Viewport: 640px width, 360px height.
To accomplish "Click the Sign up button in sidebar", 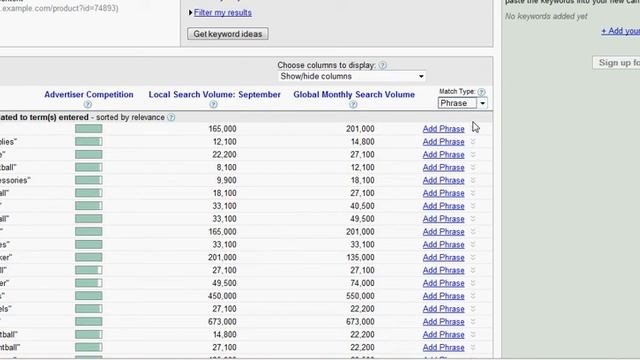I will pyautogui.click(x=616, y=63).
